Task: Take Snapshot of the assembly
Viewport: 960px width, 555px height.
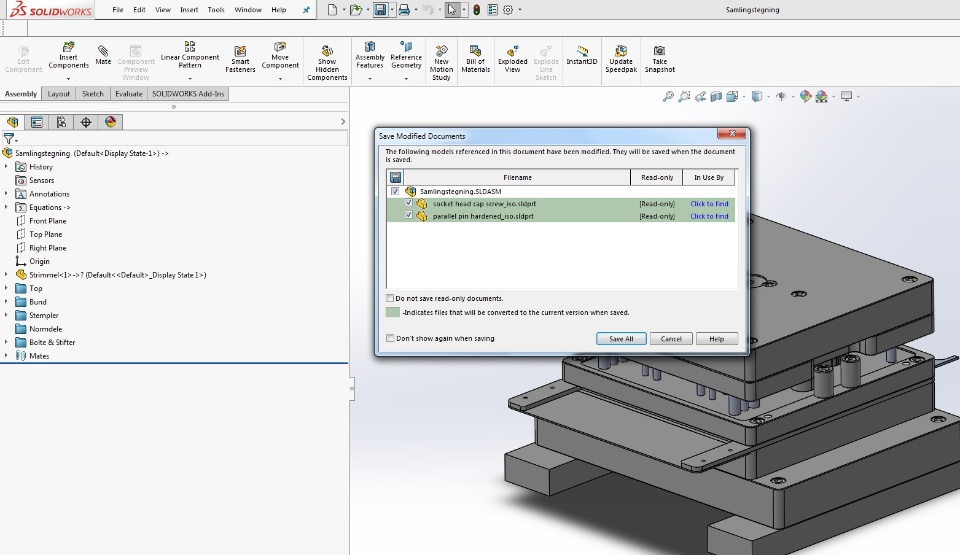Action: 659,59
